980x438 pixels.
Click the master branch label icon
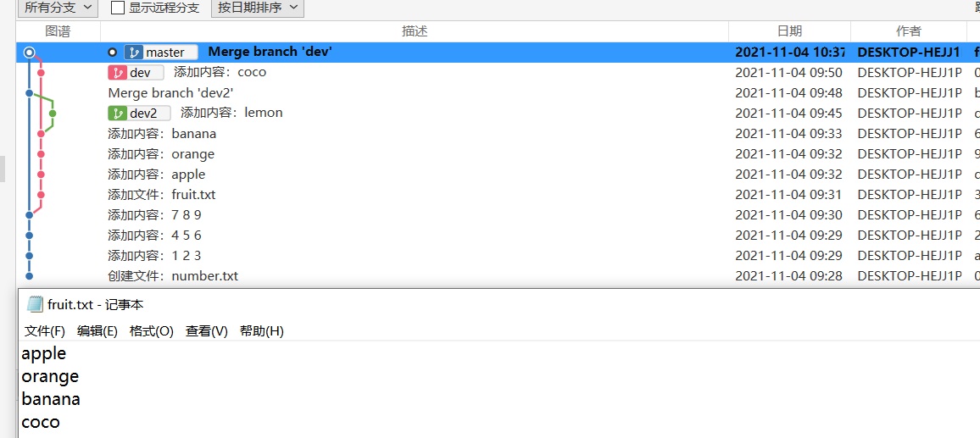[x=135, y=53]
